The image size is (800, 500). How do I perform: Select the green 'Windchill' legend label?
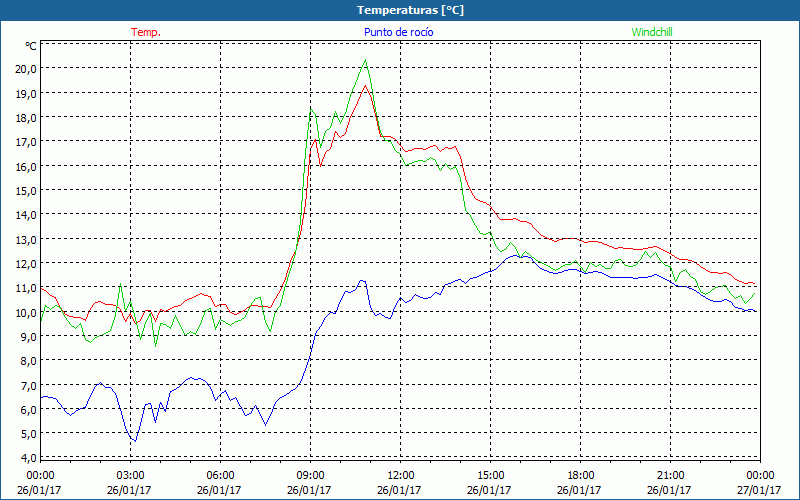pos(652,32)
